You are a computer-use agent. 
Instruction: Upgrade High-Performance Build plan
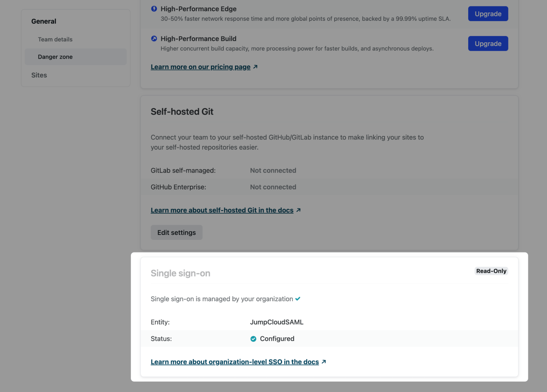pos(488,43)
